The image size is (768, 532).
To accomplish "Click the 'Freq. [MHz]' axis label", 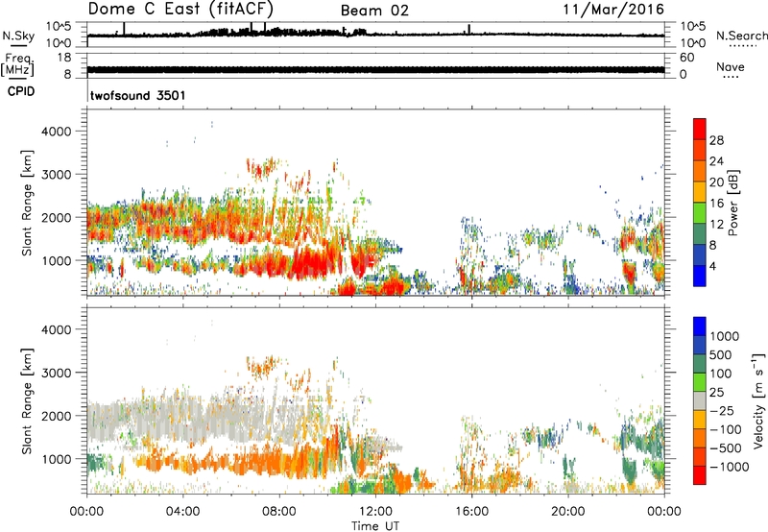I will pos(18,64).
